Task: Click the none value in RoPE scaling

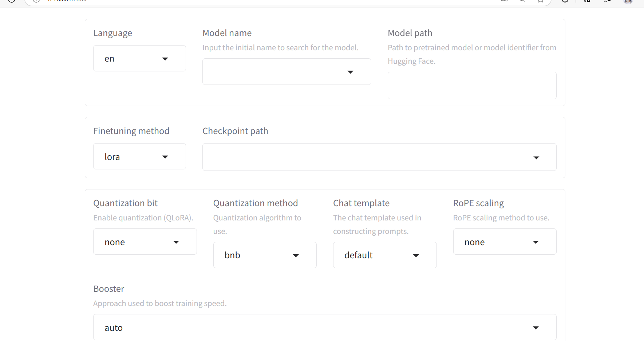Action: (474, 242)
